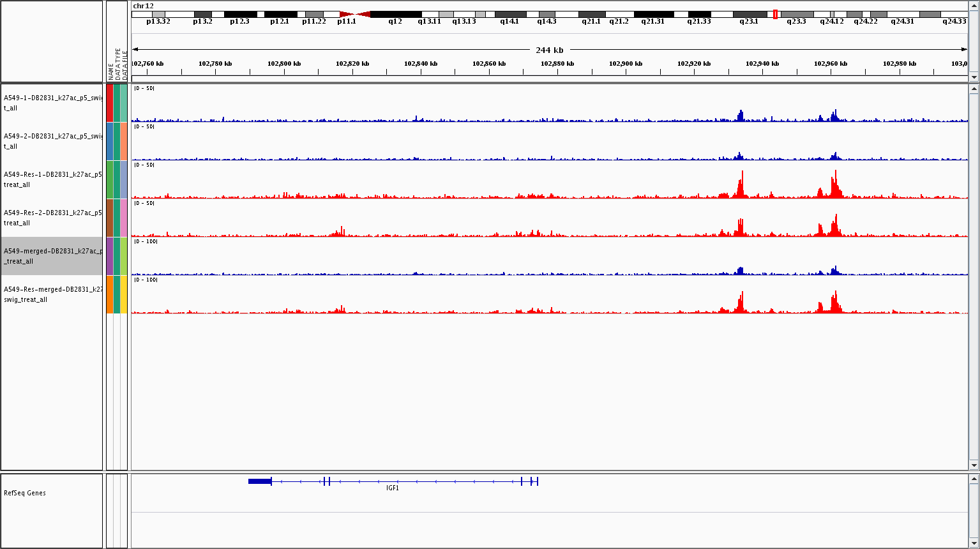Click the red centromere marker on the ideogram
The width and height of the screenshot is (980, 549).
pos(354,14)
